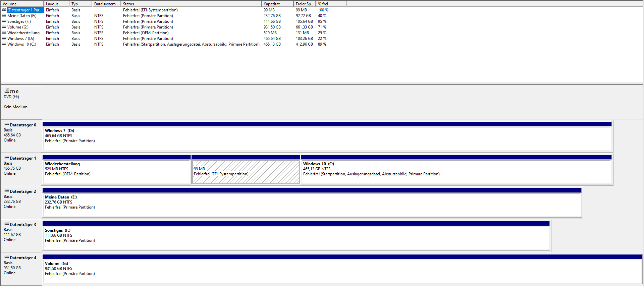Click the disk icon of Datenträger 2
The width and height of the screenshot is (644, 286).
point(7,191)
